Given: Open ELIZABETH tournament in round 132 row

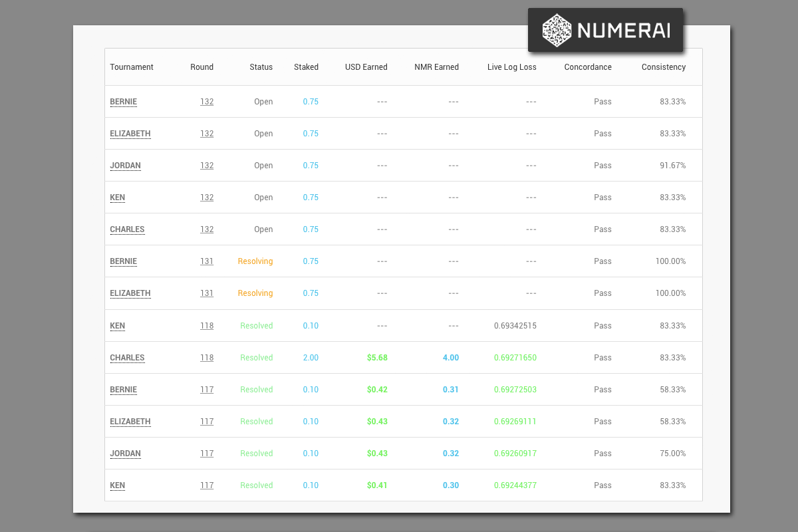Looking at the screenshot, I should 130,134.
